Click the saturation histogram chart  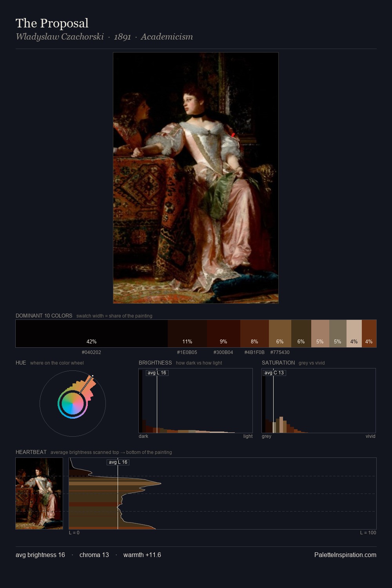319,401
